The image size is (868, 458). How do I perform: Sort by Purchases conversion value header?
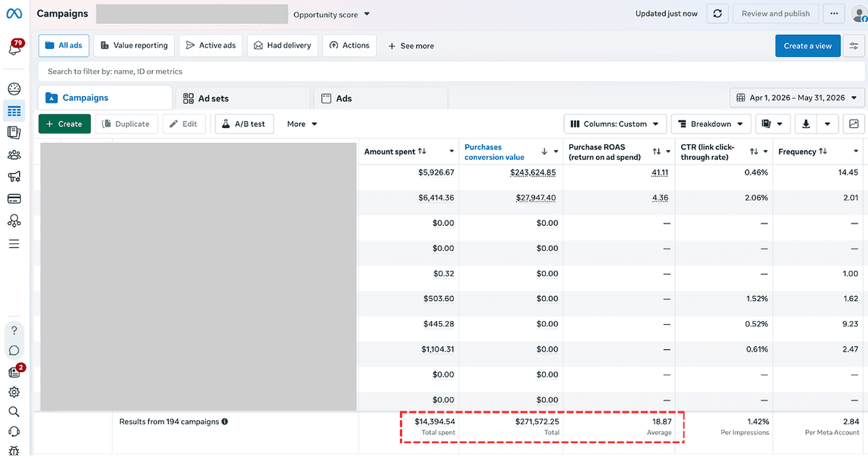point(494,152)
